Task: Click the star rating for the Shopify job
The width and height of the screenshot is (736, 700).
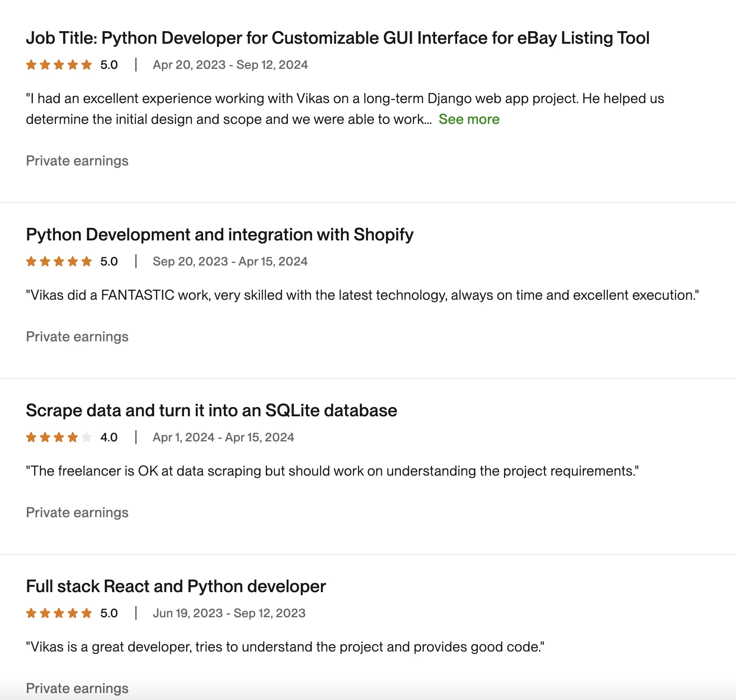Action: (x=59, y=262)
